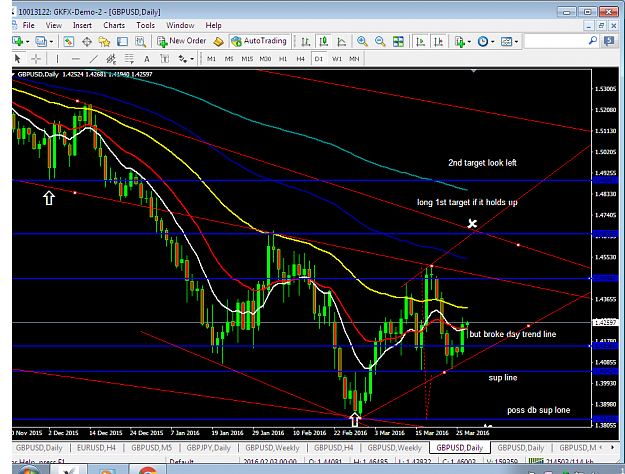Viewport: 625px width, 474px height.
Task: Expand the arrows objects dropdown
Action: coord(192,59)
